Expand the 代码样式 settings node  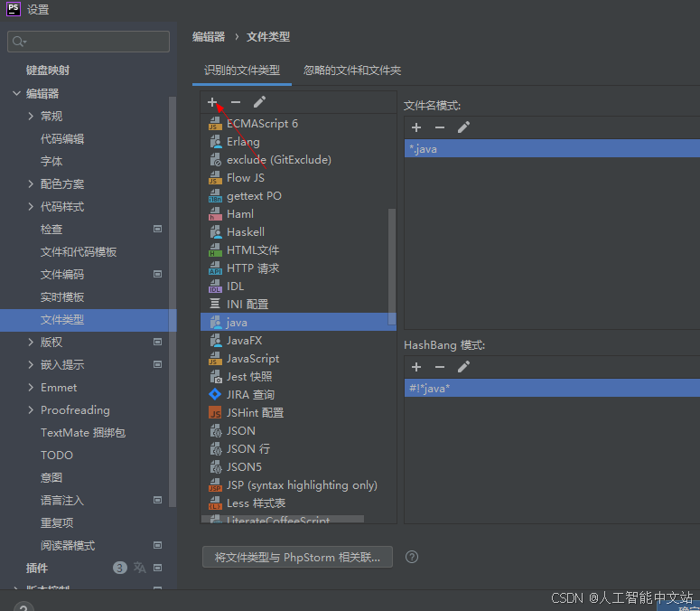(x=32, y=207)
